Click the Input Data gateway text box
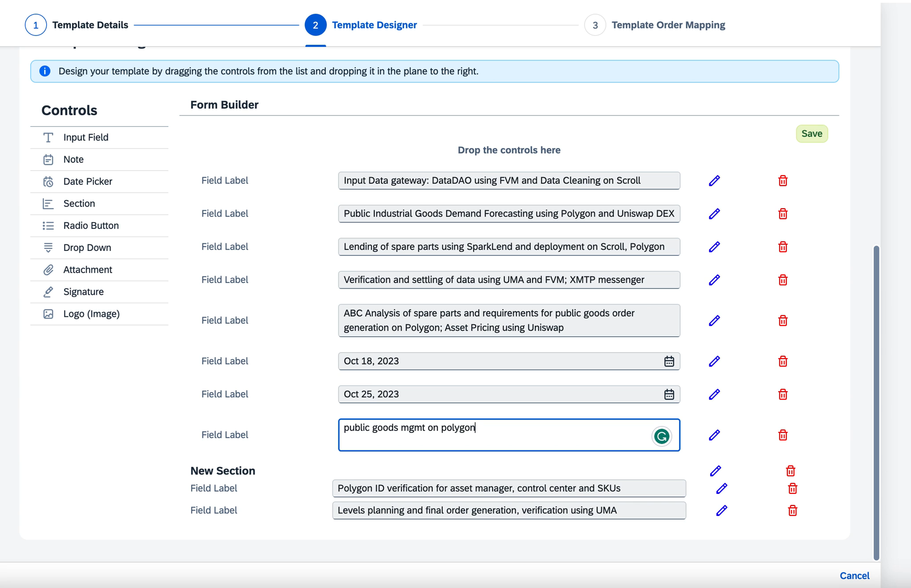This screenshot has height=588, width=911. (509, 180)
